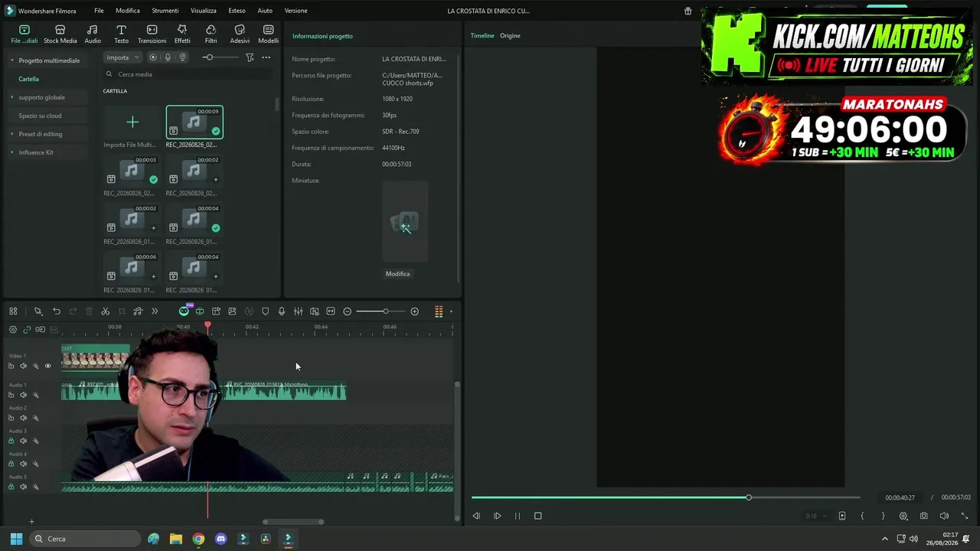Viewport: 980px width, 551px height.
Task: Click the filter icon in media panel
Action: (x=250, y=57)
